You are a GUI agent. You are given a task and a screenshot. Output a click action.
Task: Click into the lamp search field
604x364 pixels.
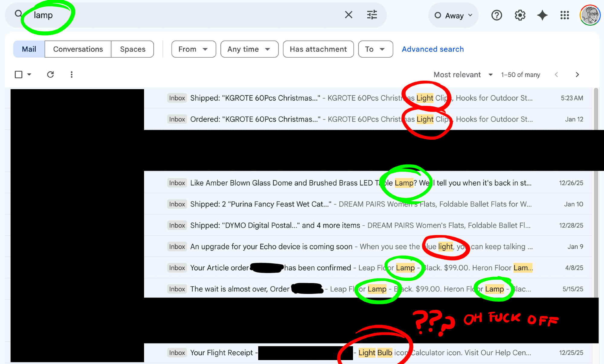(x=181, y=15)
